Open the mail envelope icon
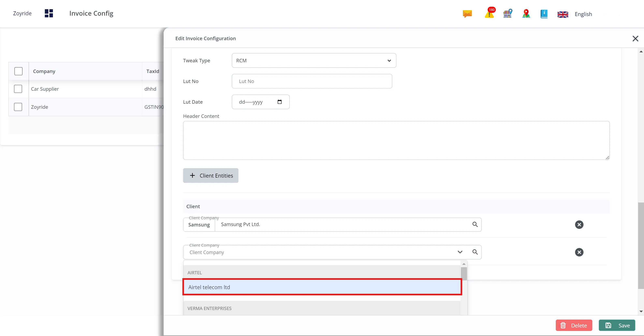The image size is (644, 336). (467, 14)
